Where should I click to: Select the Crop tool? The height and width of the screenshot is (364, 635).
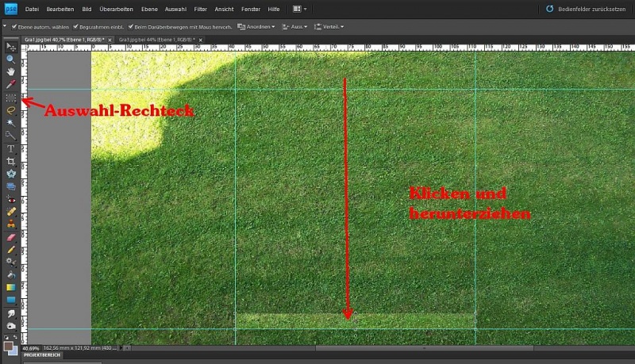tap(11, 161)
